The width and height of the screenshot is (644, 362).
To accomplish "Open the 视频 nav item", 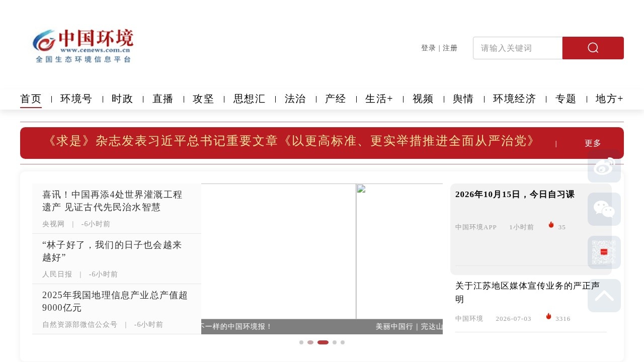I will tap(423, 99).
